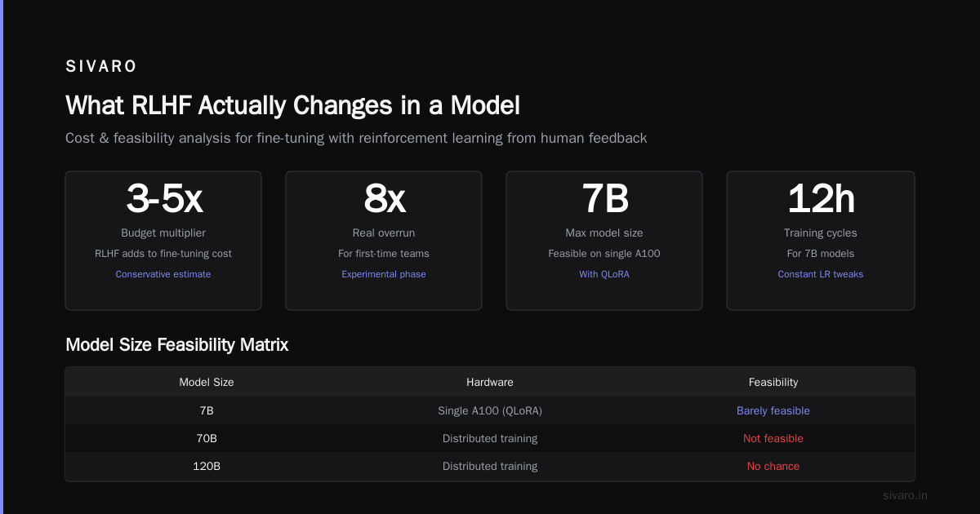This screenshot has height=514, width=980.
Task: Select the 8x Real overrun card
Action: [x=384, y=241]
